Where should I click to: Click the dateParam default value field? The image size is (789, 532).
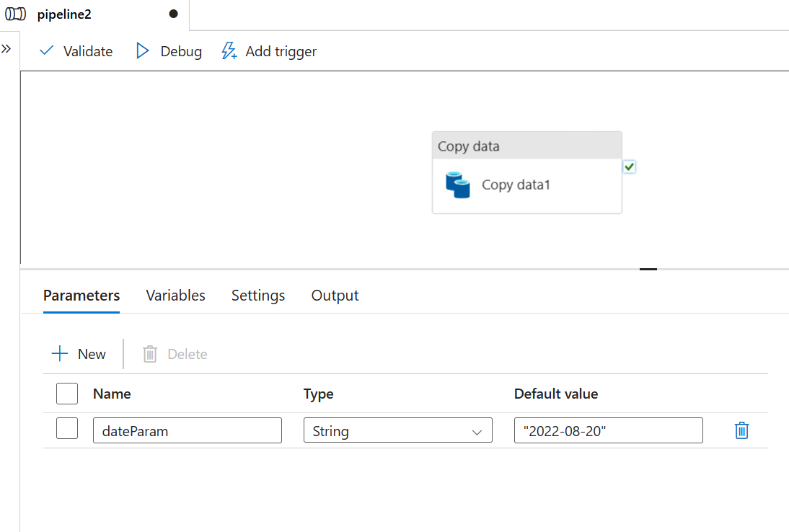(608, 430)
